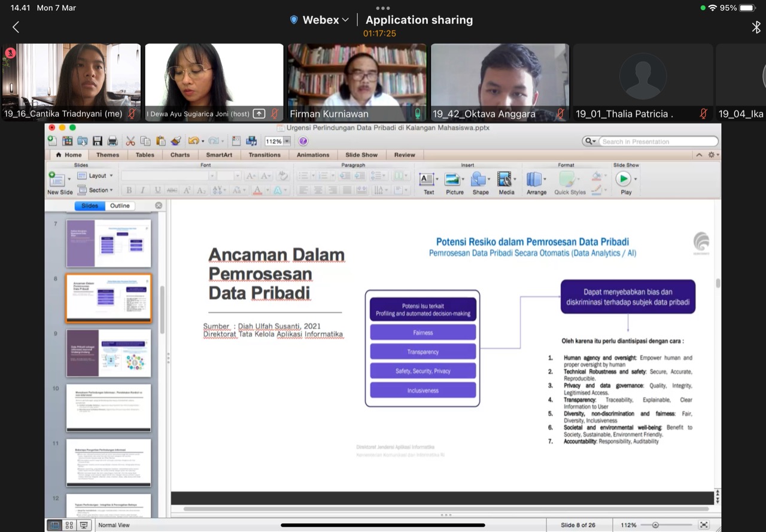Click in Search in Presentation field
Image resolution: width=766 pixels, height=532 pixels.
click(658, 141)
